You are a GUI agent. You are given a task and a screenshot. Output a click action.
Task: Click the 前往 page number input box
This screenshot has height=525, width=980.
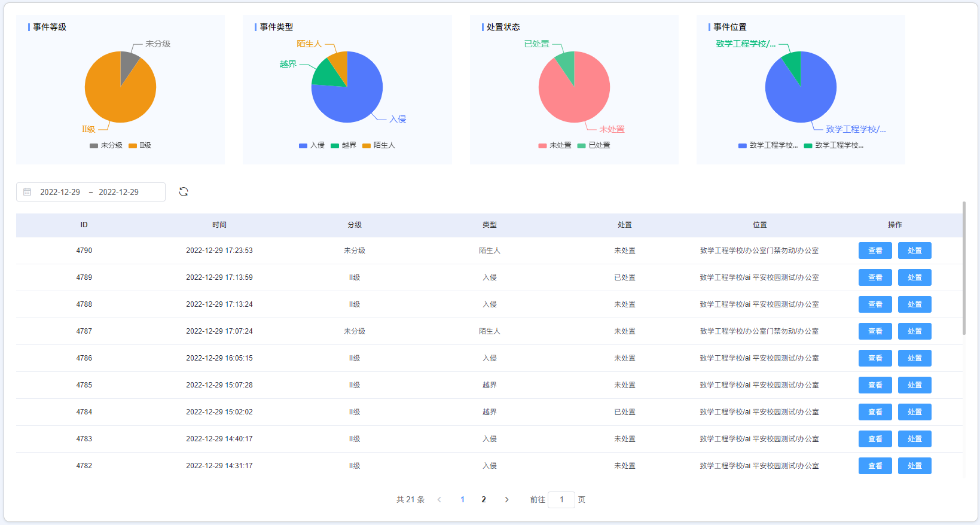tap(561, 500)
